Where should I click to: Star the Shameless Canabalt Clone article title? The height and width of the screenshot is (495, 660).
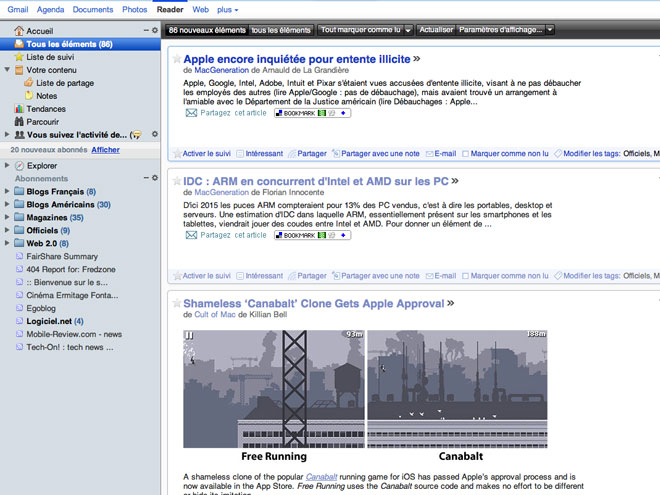(177, 303)
